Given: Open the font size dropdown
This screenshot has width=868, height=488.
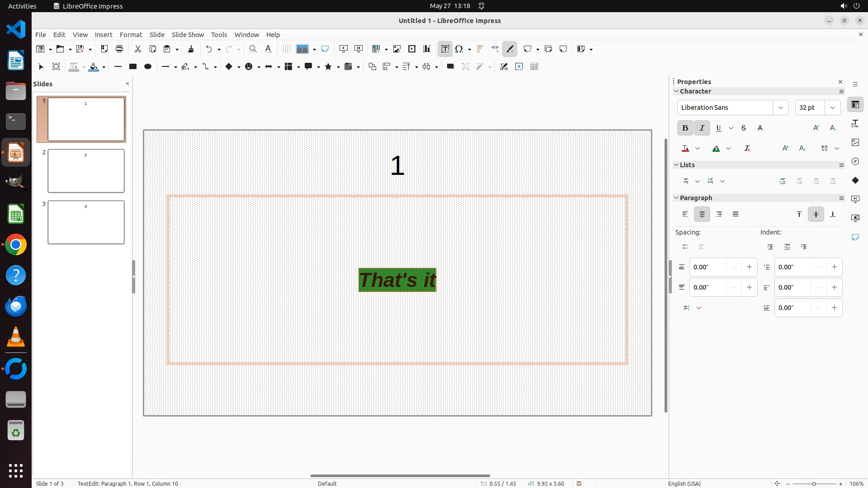Looking at the screenshot, I should point(832,108).
